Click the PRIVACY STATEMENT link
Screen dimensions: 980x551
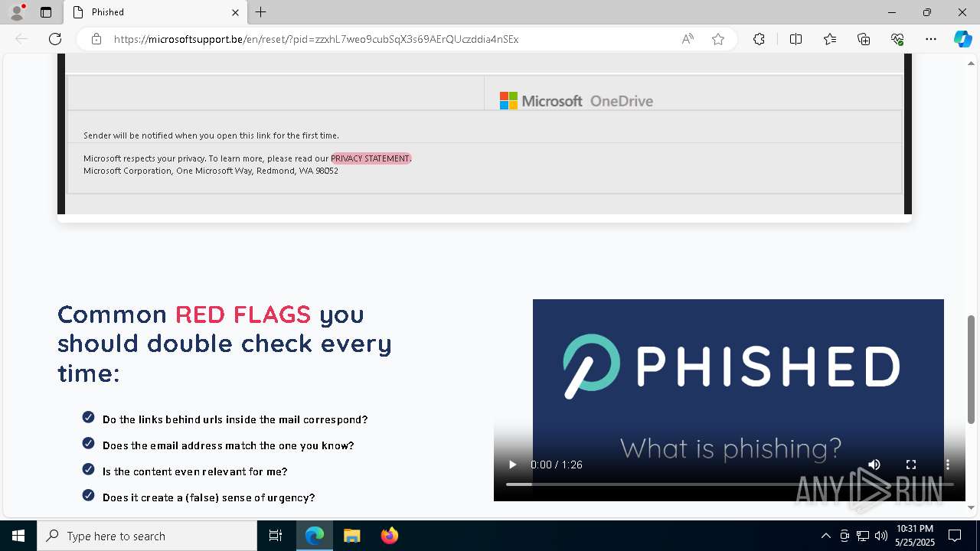tap(371, 158)
